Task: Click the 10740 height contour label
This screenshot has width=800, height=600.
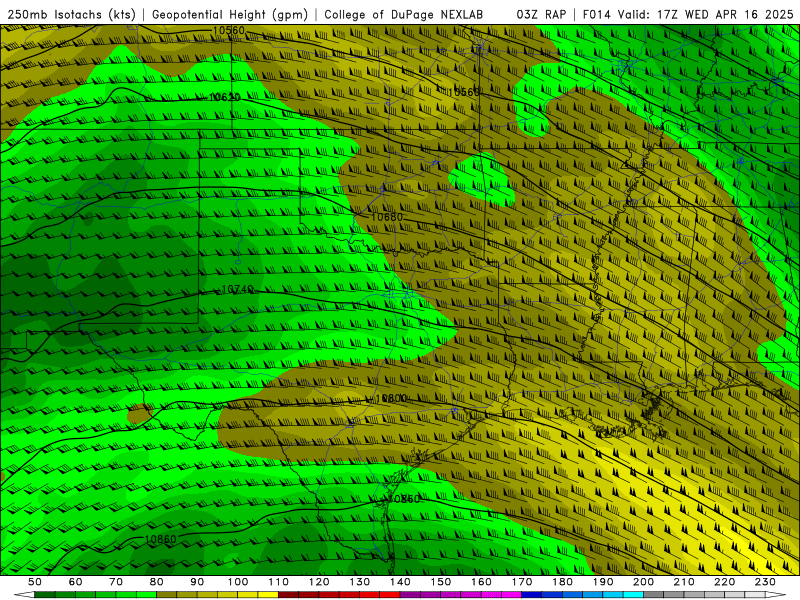Action: coord(238,289)
